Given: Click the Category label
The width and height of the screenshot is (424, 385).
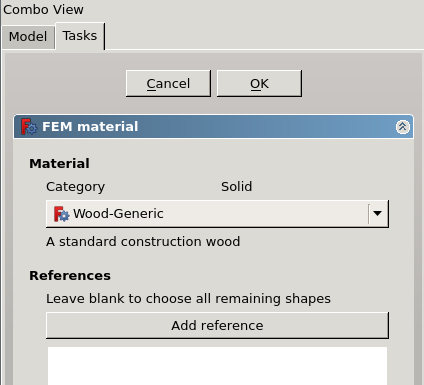Looking at the screenshot, I should (x=75, y=187).
